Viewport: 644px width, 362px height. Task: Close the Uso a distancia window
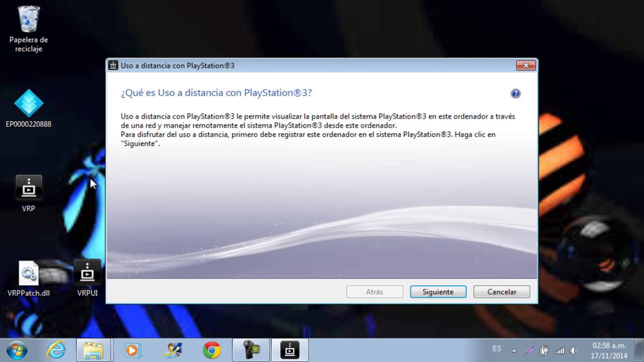point(526,65)
